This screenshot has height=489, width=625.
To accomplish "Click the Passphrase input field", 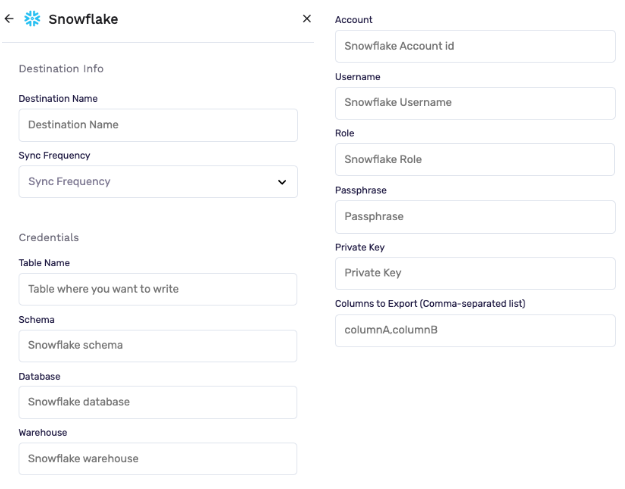I will (x=475, y=217).
